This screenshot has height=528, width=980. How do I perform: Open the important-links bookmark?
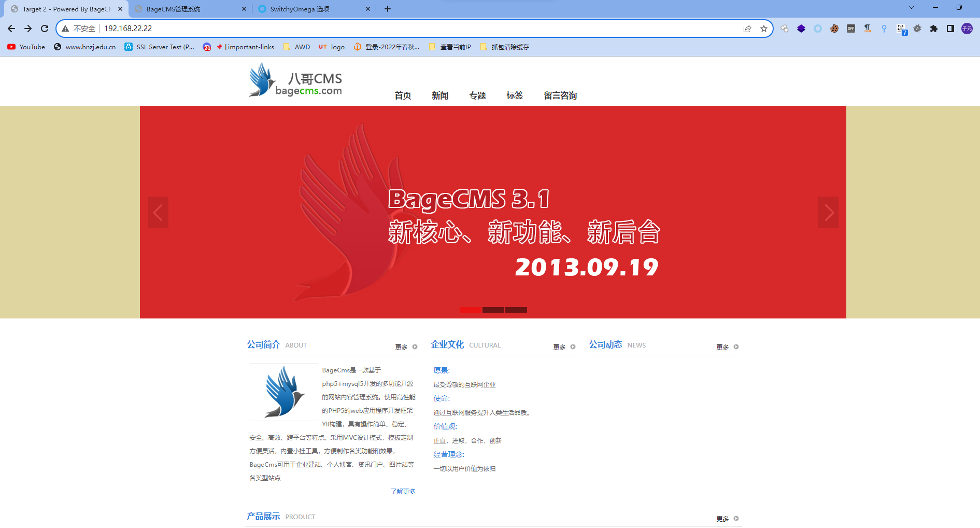pos(238,47)
